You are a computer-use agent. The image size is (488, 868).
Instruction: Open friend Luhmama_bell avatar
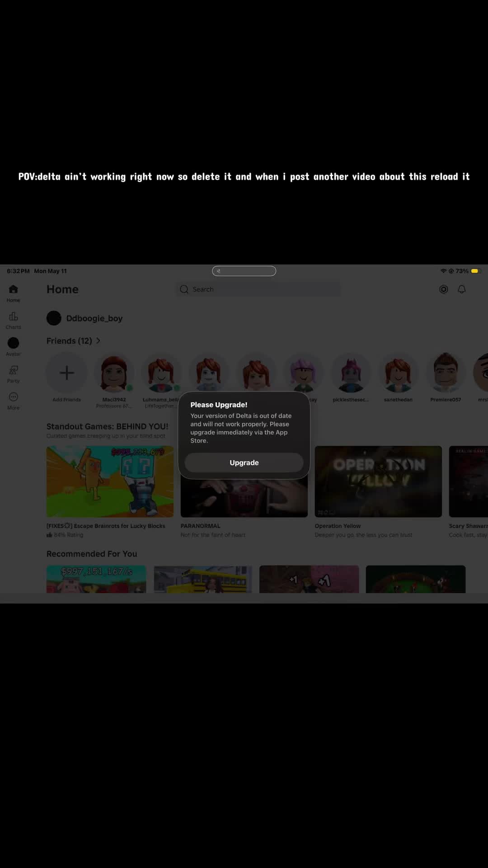pos(161,373)
